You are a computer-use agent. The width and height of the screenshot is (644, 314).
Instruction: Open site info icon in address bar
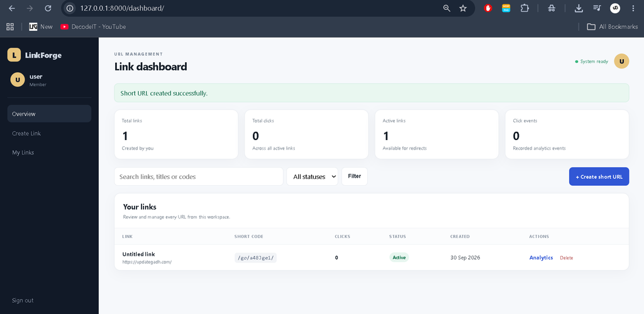[x=70, y=8]
